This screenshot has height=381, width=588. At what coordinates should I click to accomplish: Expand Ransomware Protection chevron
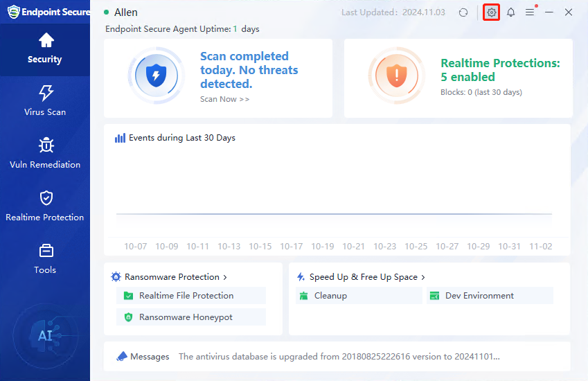tap(225, 277)
